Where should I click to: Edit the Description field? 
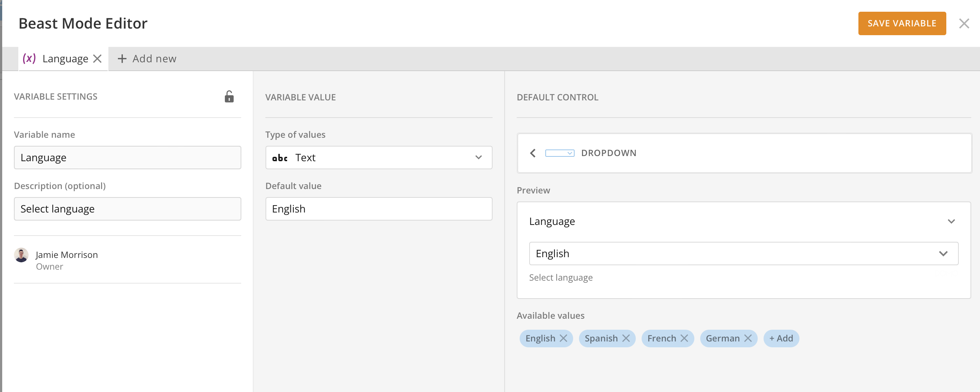(x=127, y=209)
